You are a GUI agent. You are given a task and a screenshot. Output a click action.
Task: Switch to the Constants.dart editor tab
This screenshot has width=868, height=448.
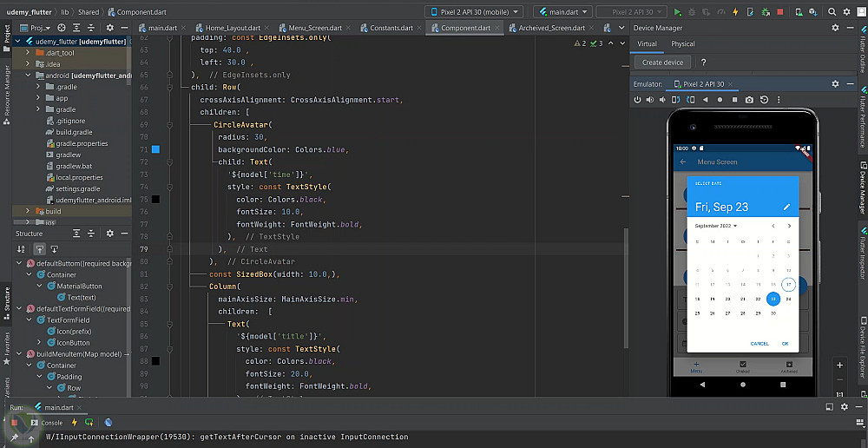click(x=391, y=28)
